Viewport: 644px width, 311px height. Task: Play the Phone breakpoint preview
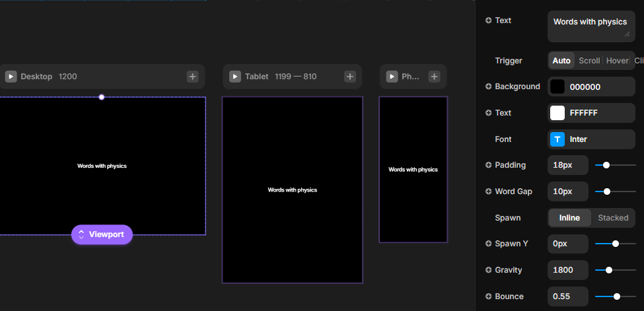392,77
